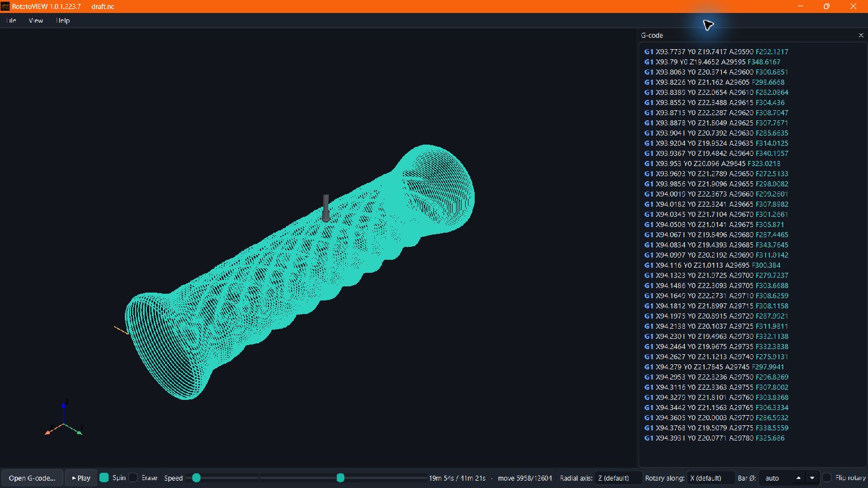Close the G-code panel
Screen dimensions: 868x488
tap(861, 35)
